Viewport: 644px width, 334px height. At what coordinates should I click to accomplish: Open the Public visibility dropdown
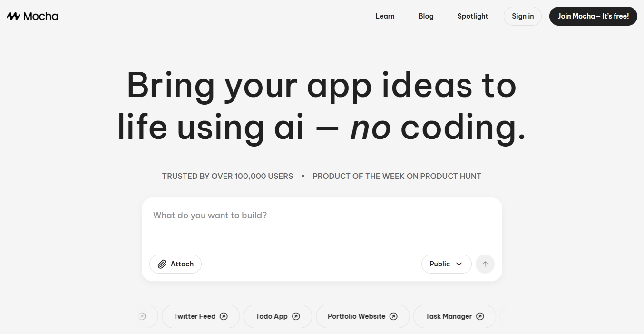coord(446,264)
